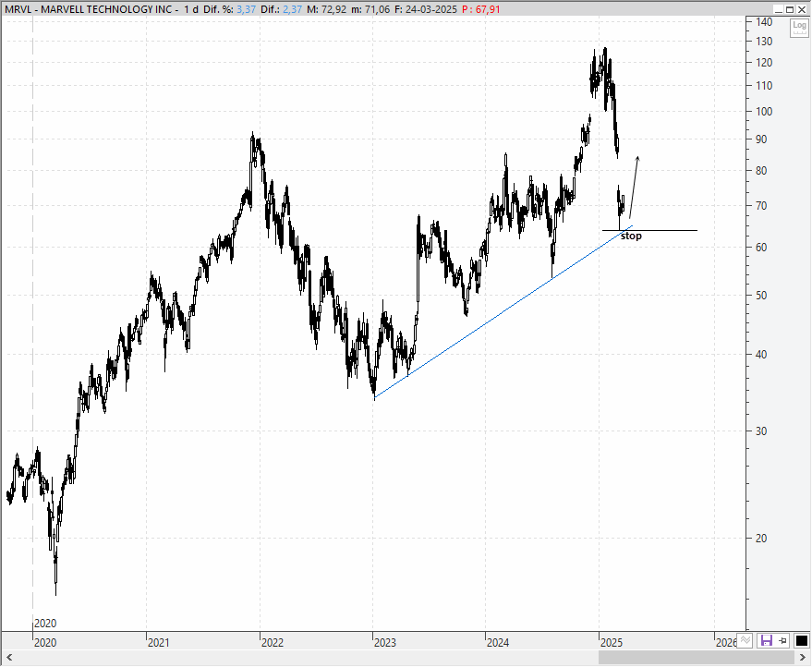Click the 70 price axis label
The height and width of the screenshot is (667, 812).
[761, 206]
